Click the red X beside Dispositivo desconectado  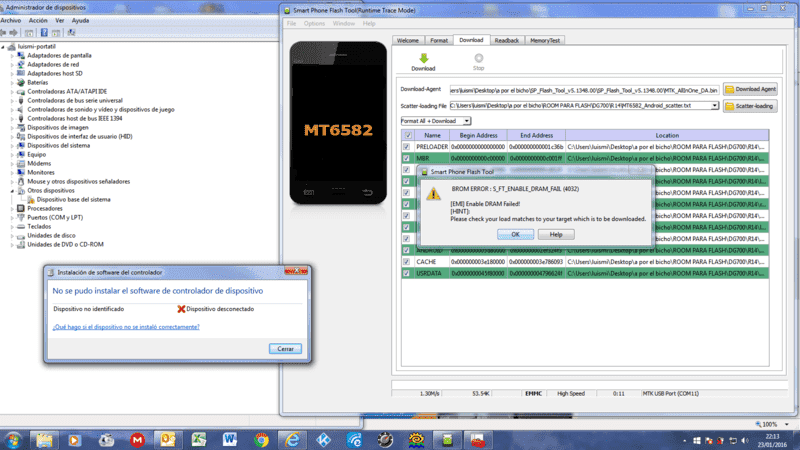click(x=181, y=309)
